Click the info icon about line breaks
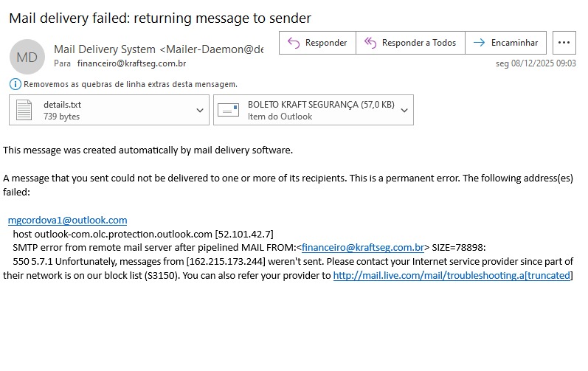The width and height of the screenshot is (588, 371). coord(15,84)
